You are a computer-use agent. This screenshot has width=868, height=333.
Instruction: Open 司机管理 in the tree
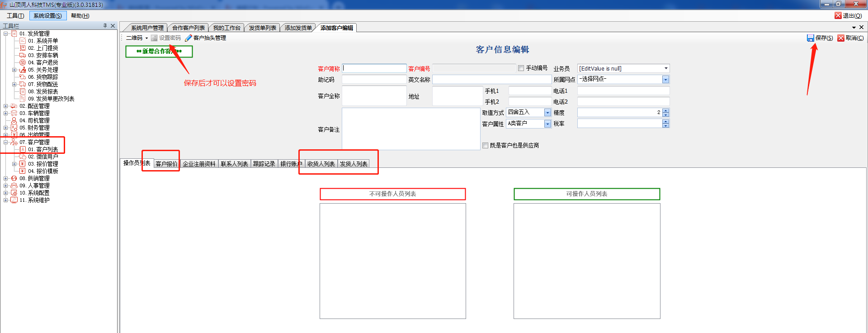point(38,120)
